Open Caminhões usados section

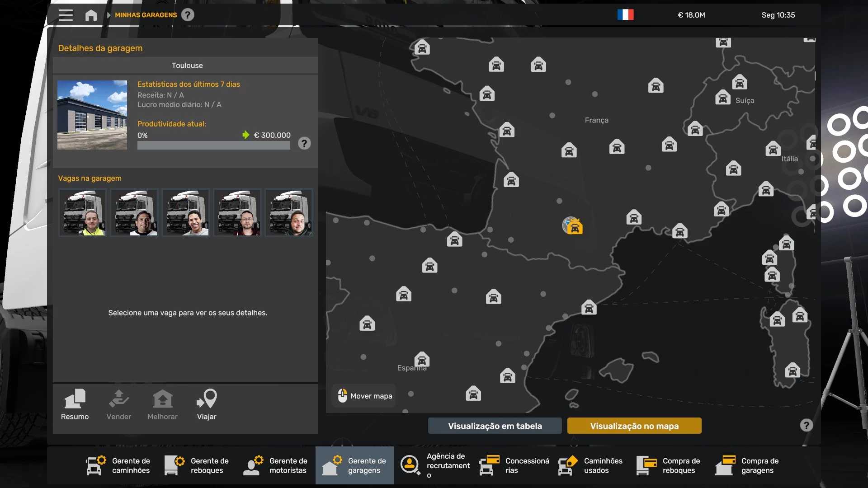[590, 465]
